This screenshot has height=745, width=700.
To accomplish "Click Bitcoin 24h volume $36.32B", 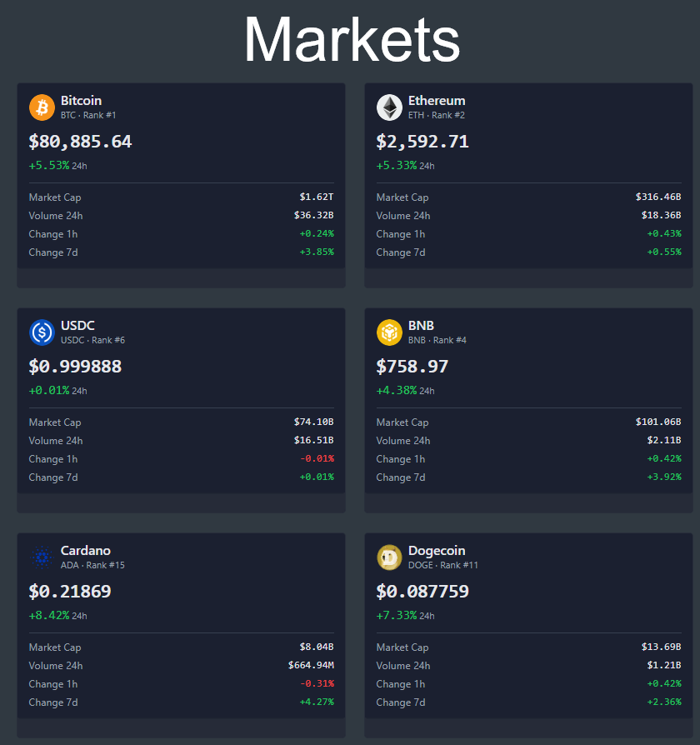I will (313, 215).
